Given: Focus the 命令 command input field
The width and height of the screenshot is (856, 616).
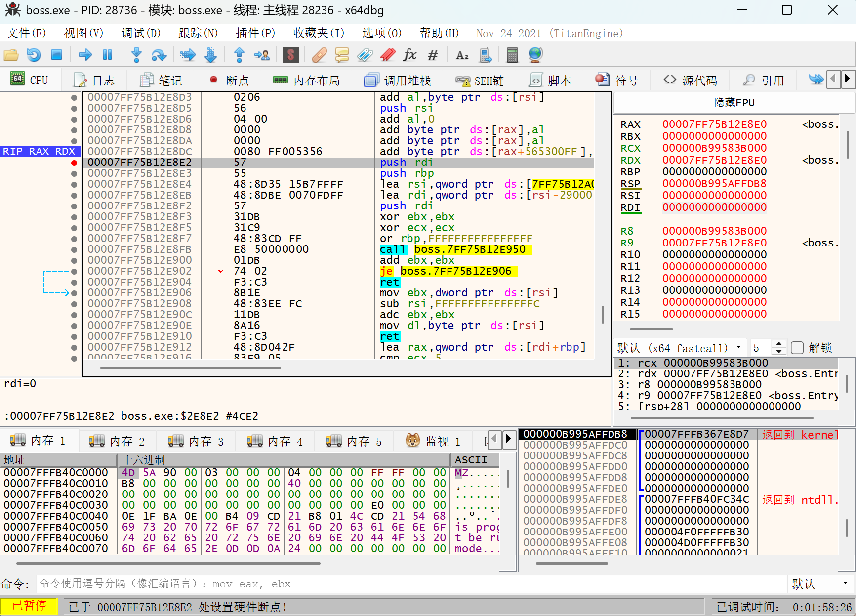Looking at the screenshot, I should 411,584.
